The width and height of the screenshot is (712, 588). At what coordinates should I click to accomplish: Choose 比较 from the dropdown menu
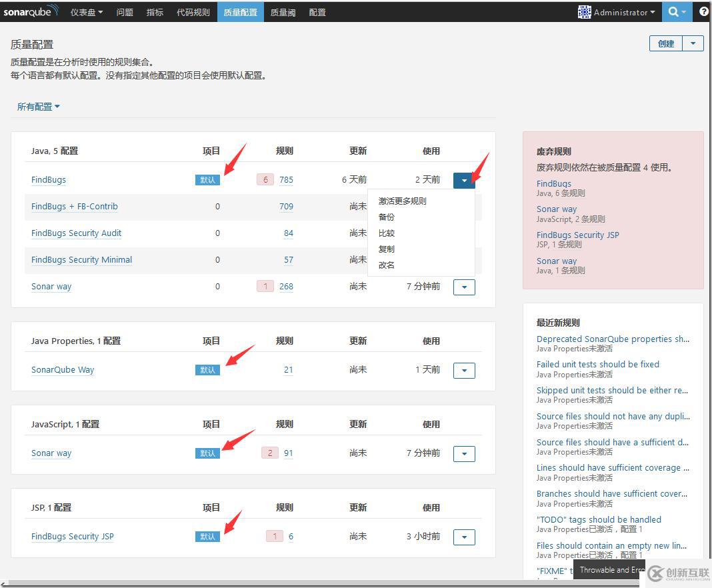pos(387,233)
